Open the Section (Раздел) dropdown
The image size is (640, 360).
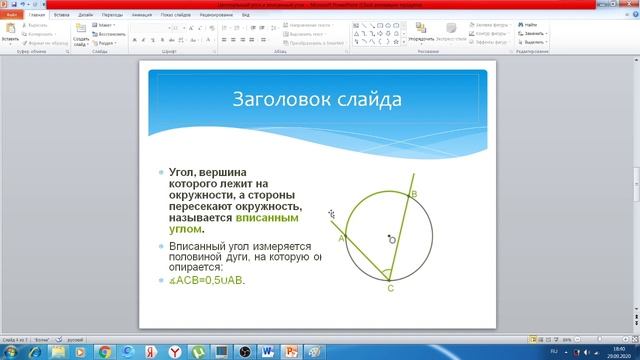pyautogui.click(x=104, y=43)
